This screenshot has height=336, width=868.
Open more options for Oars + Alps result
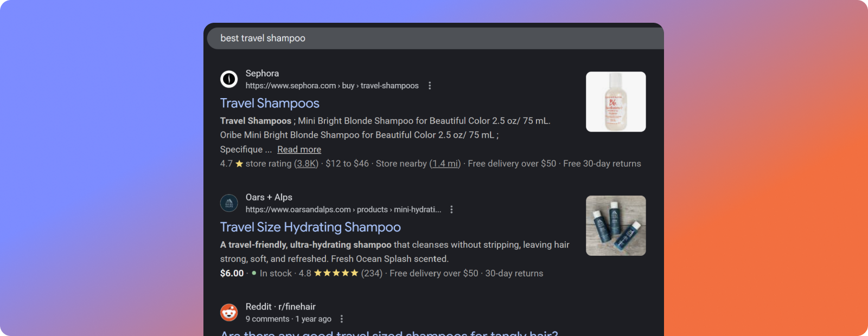[451, 209]
